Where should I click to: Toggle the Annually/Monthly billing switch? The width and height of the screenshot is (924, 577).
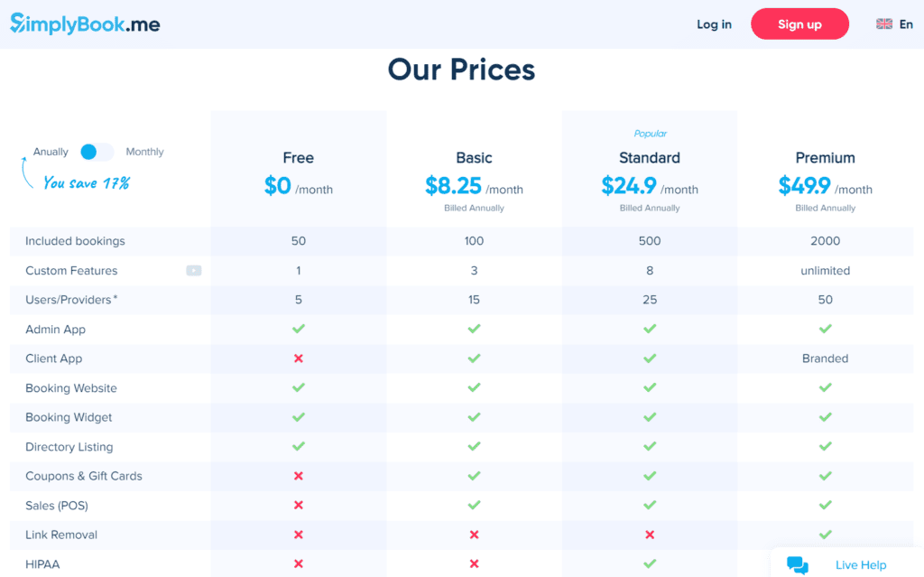(x=97, y=152)
